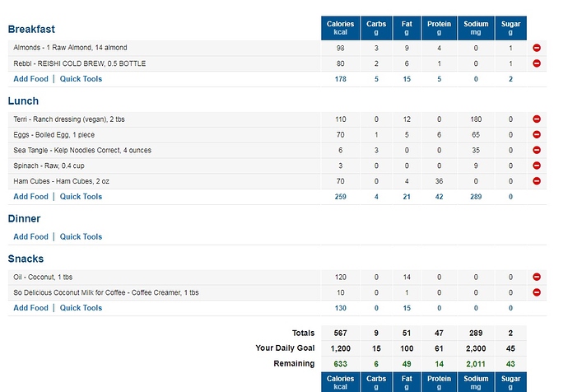Screen dimensions: 568x392
Task: Delete the Coconut Oil snack entry
Action: click(x=537, y=277)
